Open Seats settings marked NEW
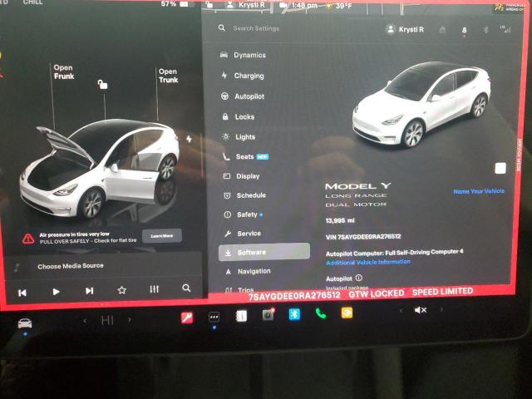The height and width of the screenshot is (399, 532). [x=245, y=156]
